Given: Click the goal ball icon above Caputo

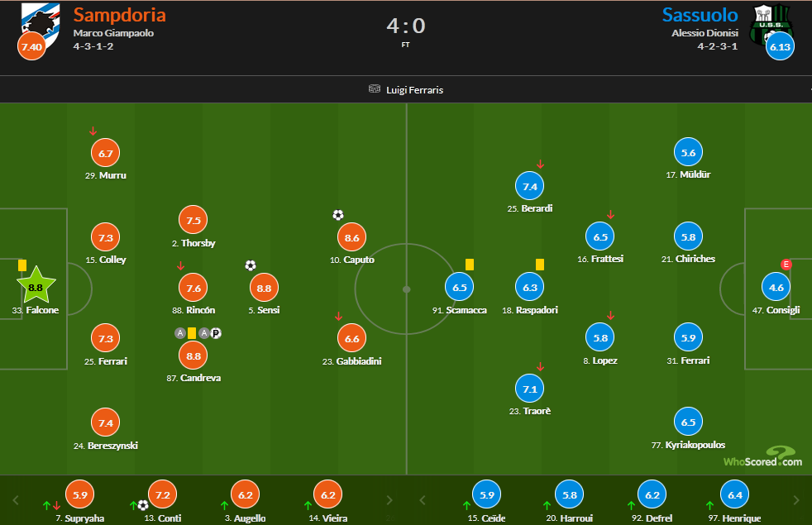Looking at the screenshot, I should click(337, 215).
